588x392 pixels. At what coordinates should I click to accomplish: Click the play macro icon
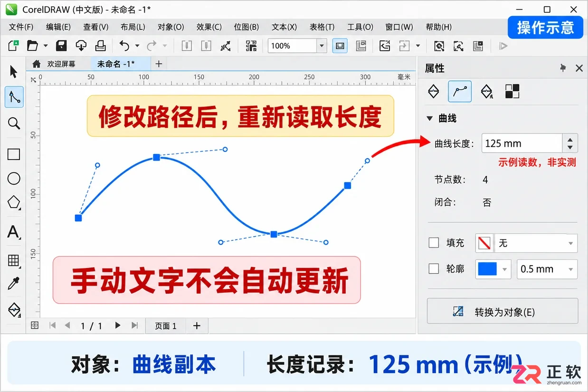click(503, 46)
